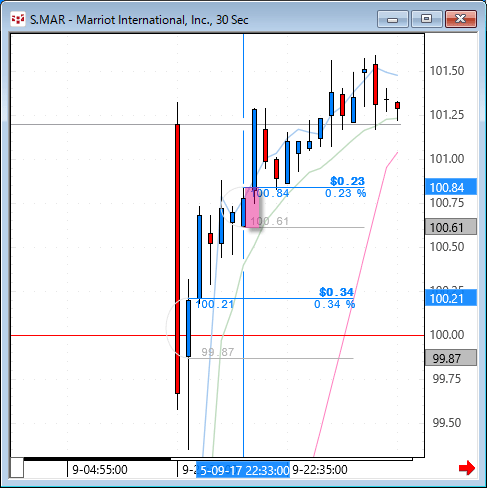The height and width of the screenshot is (488, 487).
Task: Click the 101.25 price axis label
Action: pos(447,115)
